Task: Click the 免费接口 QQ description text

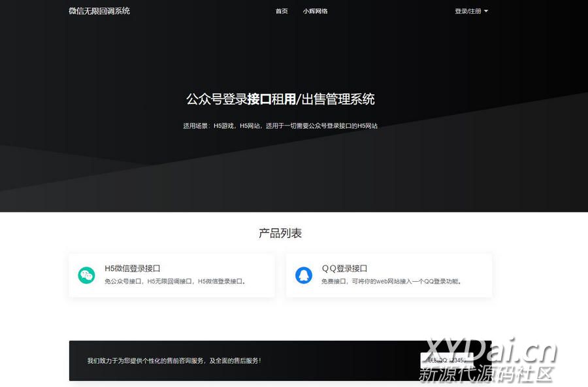Action: [392, 282]
